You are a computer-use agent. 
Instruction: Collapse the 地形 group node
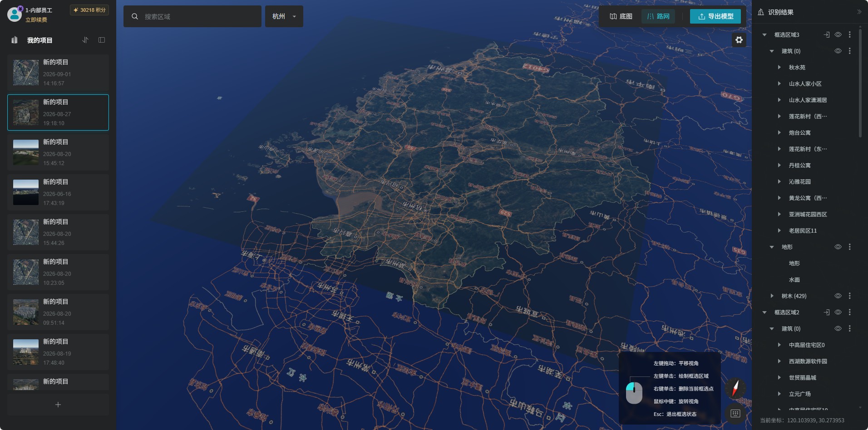[772, 247]
